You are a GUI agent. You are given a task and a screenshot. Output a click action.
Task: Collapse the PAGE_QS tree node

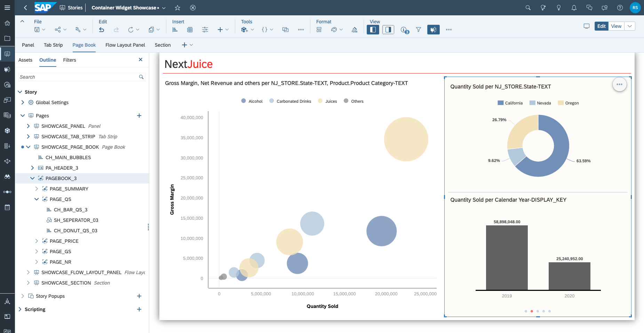(37, 199)
